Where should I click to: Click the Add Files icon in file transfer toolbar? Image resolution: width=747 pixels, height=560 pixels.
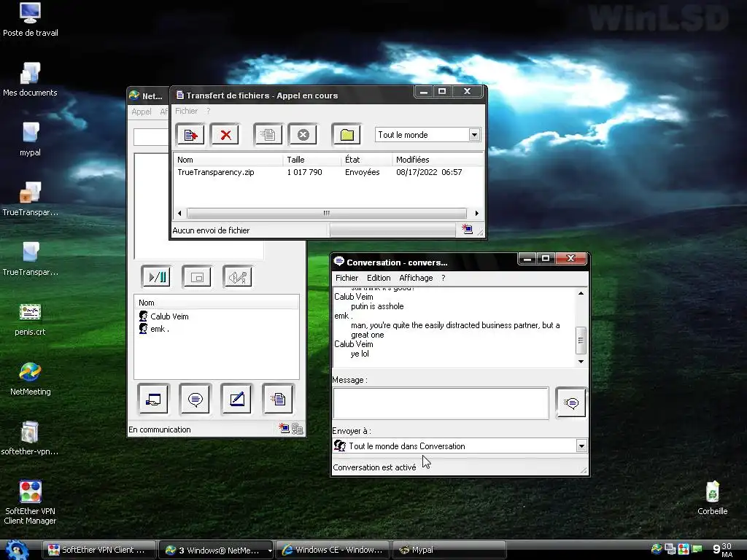coord(190,135)
